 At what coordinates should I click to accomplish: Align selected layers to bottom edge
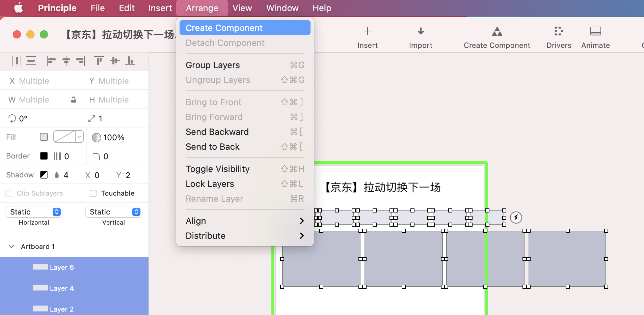tap(130, 61)
